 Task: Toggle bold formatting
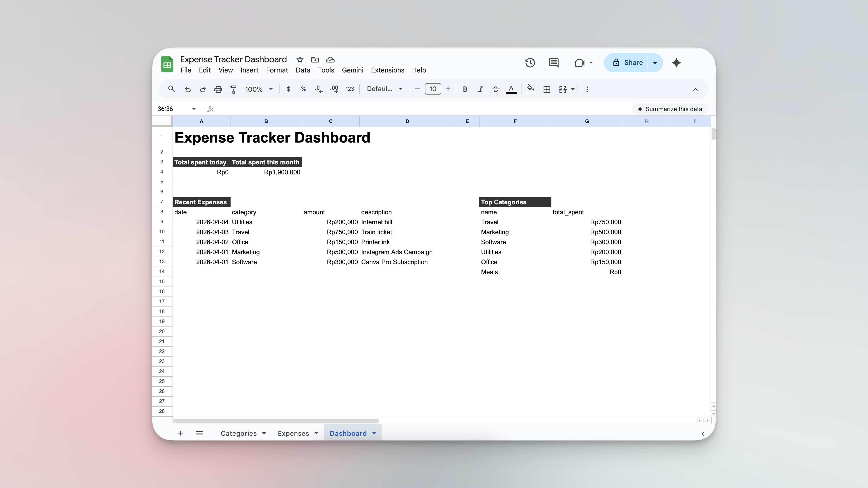pyautogui.click(x=465, y=89)
